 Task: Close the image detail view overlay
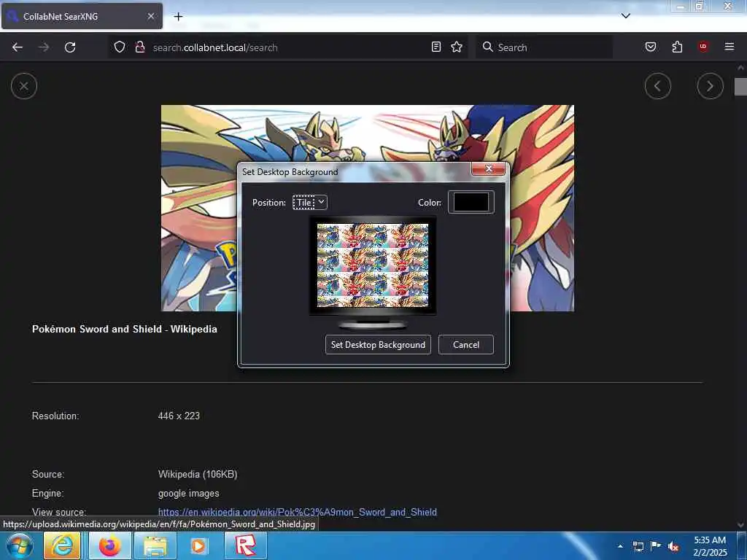pyautogui.click(x=24, y=86)
